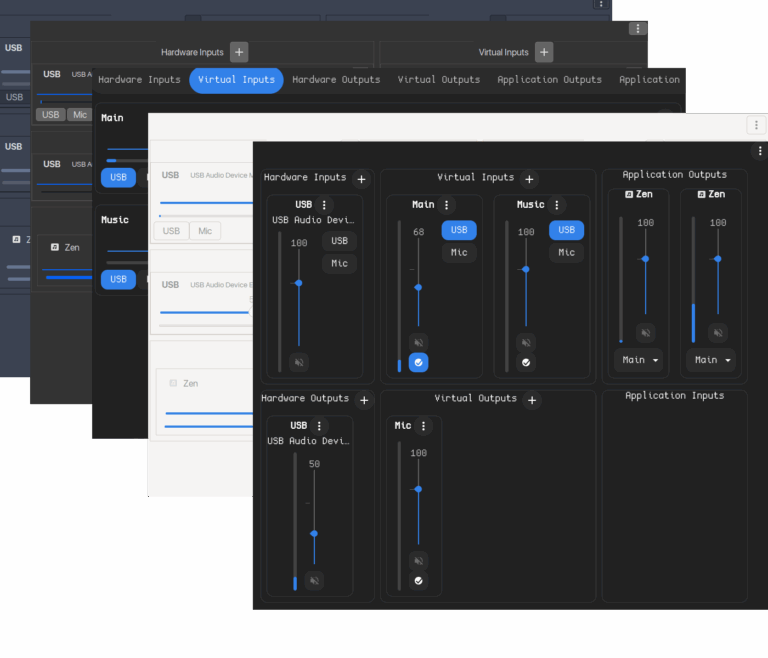The width and height of the screenshot is (768, 658).
Task: Open front window's three-dot main menu
Action: coord(760,151)
